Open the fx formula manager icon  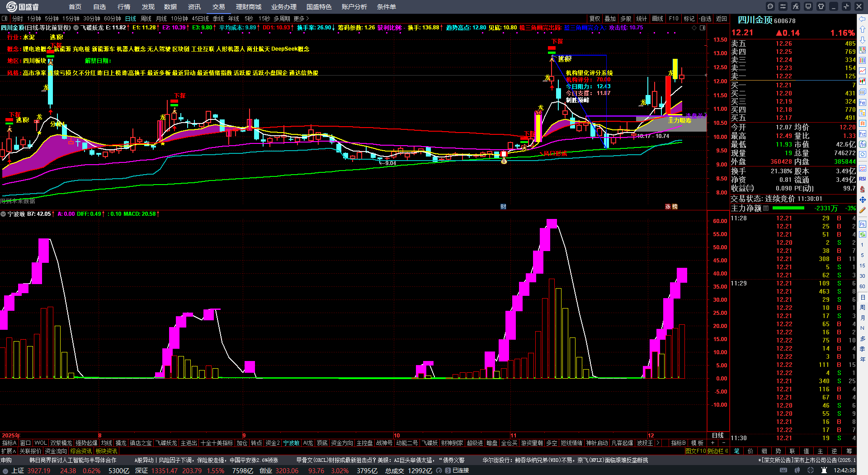coord(796,6)
